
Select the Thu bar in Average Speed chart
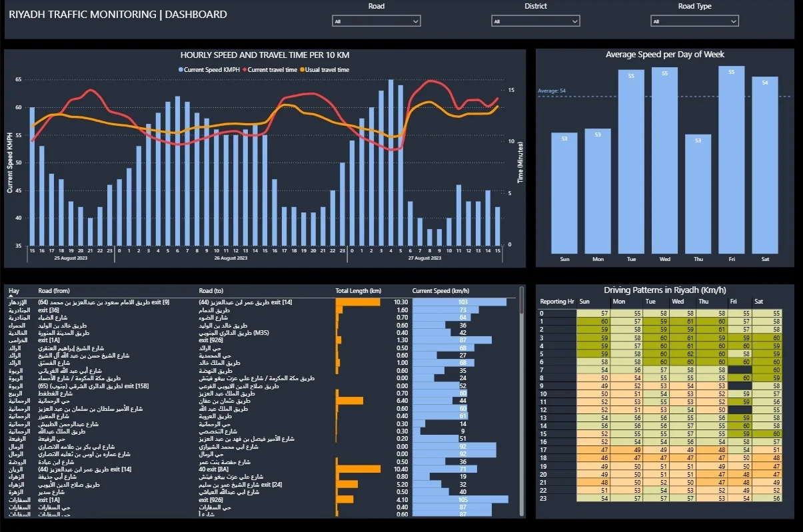[x=698, y=194]
